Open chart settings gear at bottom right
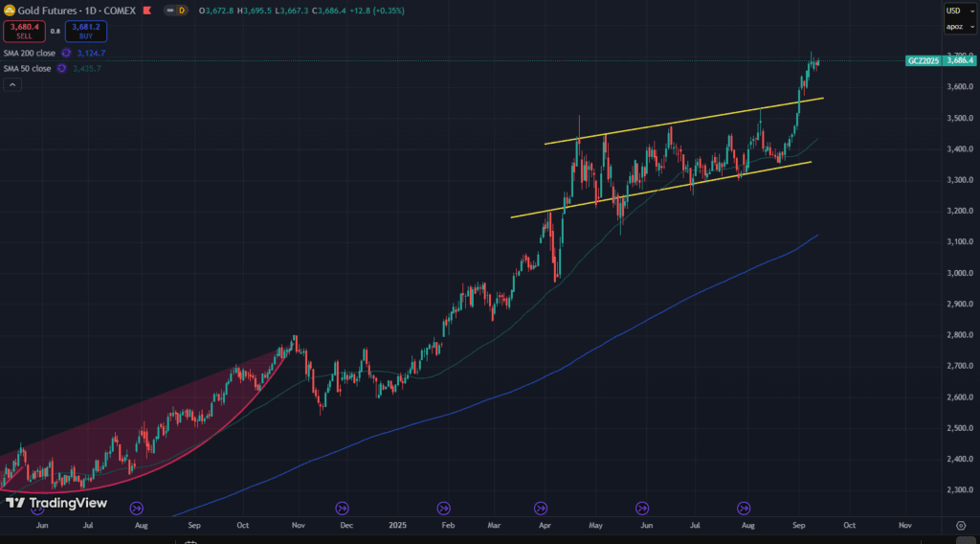 (x=960, y=526)
